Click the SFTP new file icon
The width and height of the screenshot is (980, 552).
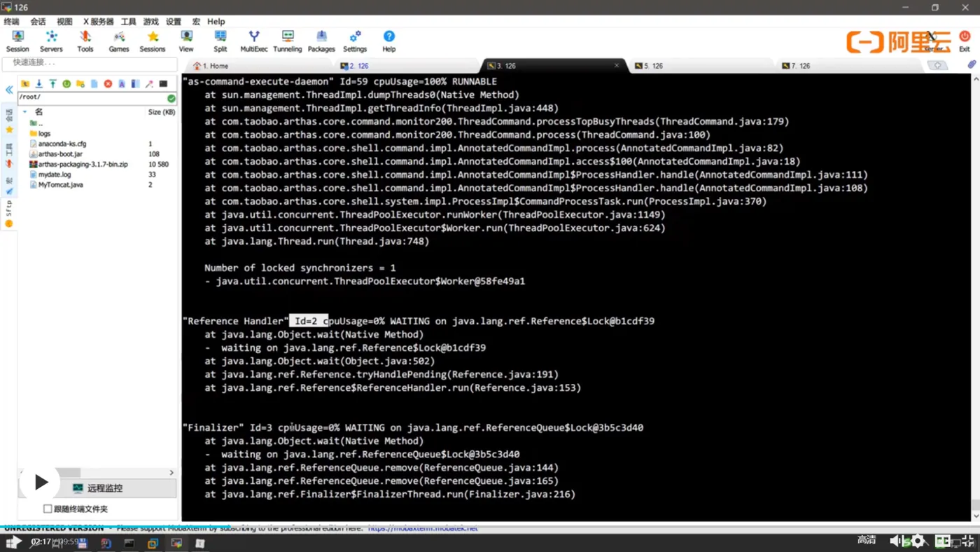(94, 84)
